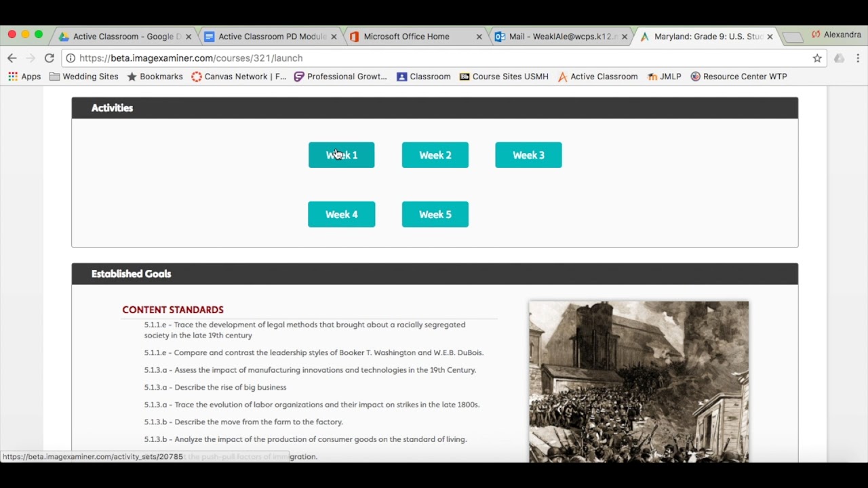The height and width of the screenshot is (488, 868).
Task: Reload the page with refresh icon
Action: 49,58
